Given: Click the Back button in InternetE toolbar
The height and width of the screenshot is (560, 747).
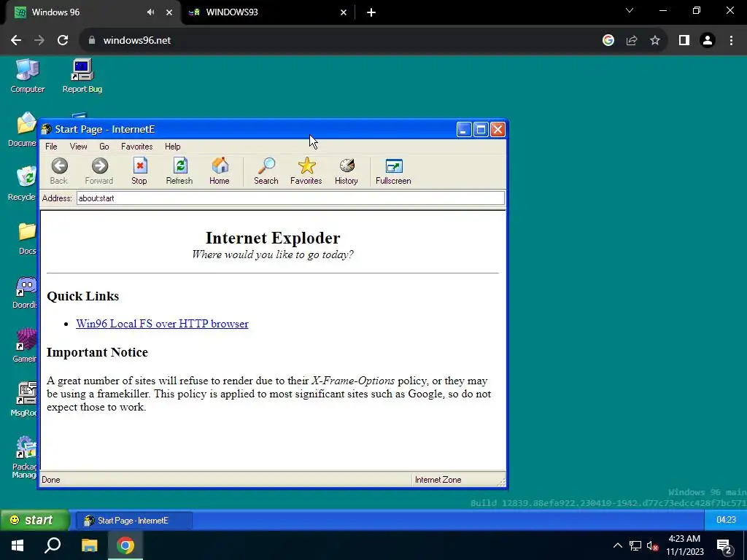Looking at the screenshot, I should coord(59,171).
